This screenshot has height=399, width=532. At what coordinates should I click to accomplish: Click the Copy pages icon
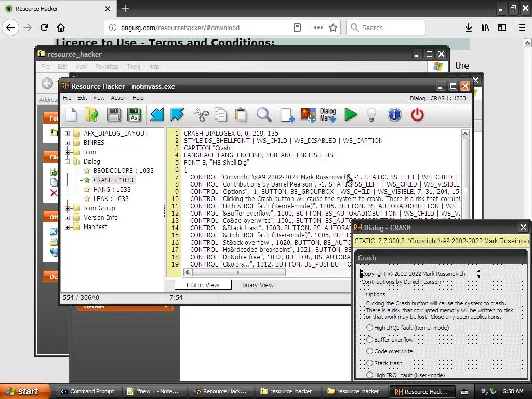coord(221,115)
